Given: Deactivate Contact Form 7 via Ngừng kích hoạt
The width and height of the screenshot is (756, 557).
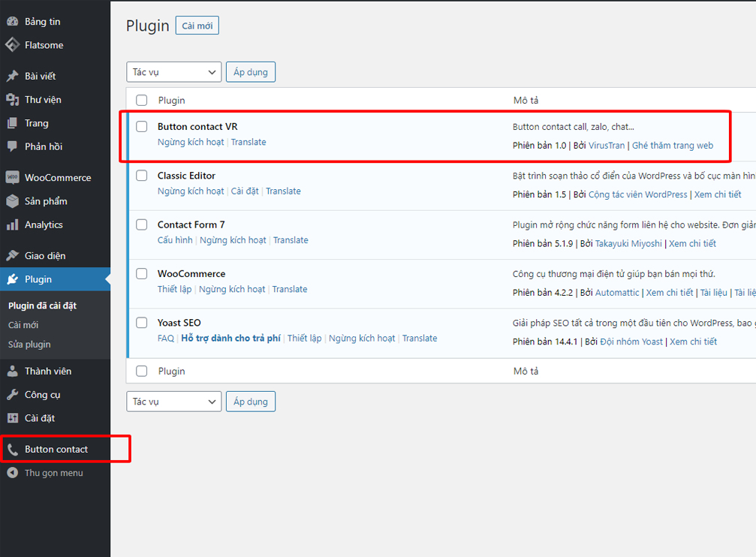Looking at the screenshot, I should click(233, 240).
